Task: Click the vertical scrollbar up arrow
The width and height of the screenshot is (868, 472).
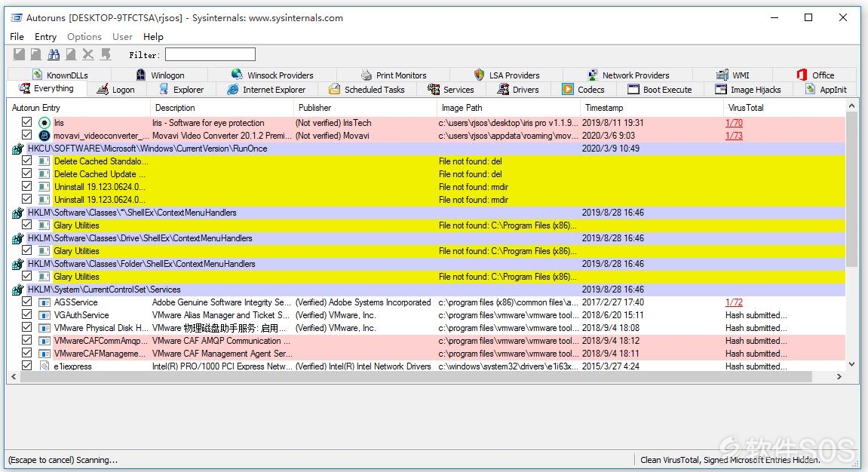Action: (x=851, y=106)
